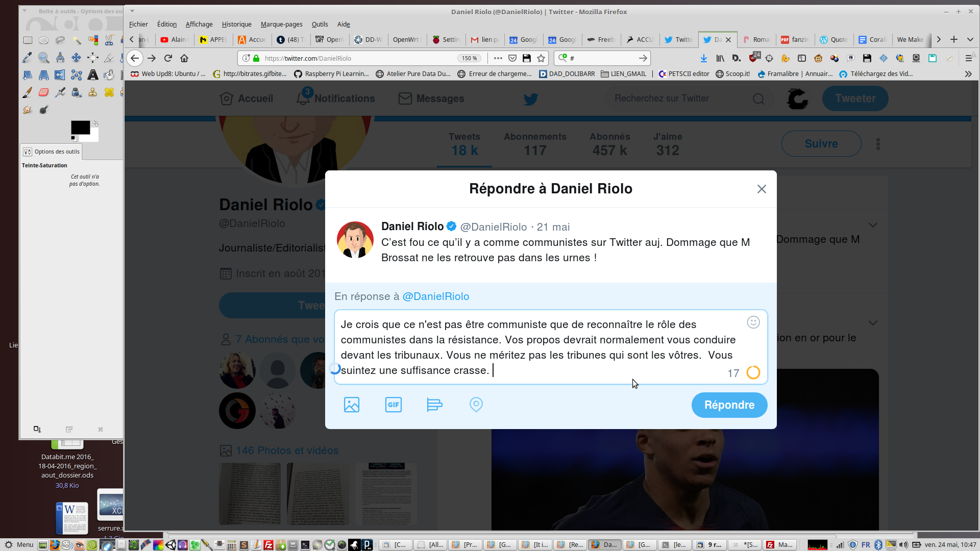Show more bookmarks toolbar items
The image size is (980, 551).
(x=968, y=74)
